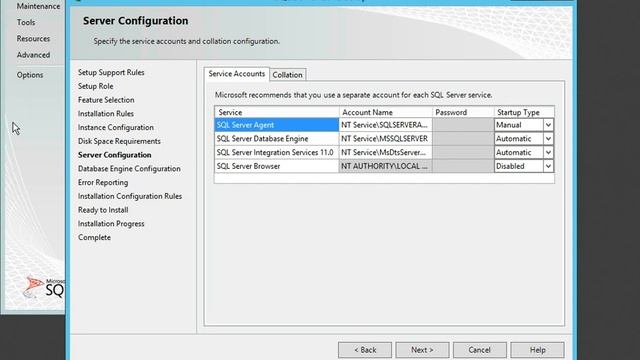Click Disk Space Requirements step
Image resolution: width=640 pixels, height=360 pixels.
119,141
